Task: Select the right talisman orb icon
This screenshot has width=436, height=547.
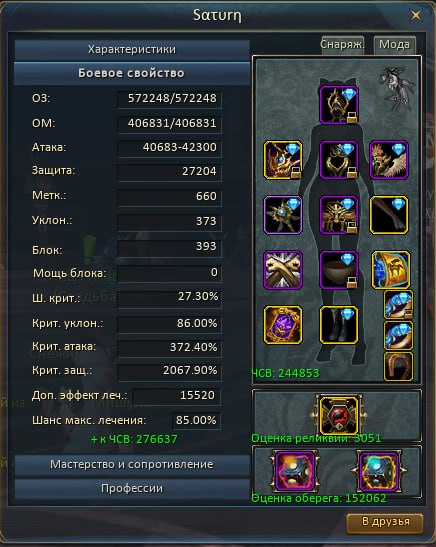Action: pos(379,471)
